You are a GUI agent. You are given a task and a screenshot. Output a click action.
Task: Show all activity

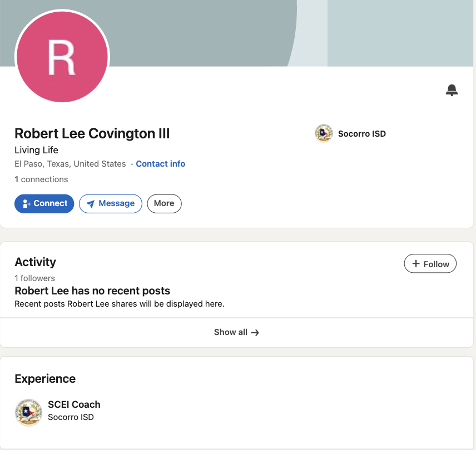click(x=236, y=332)
